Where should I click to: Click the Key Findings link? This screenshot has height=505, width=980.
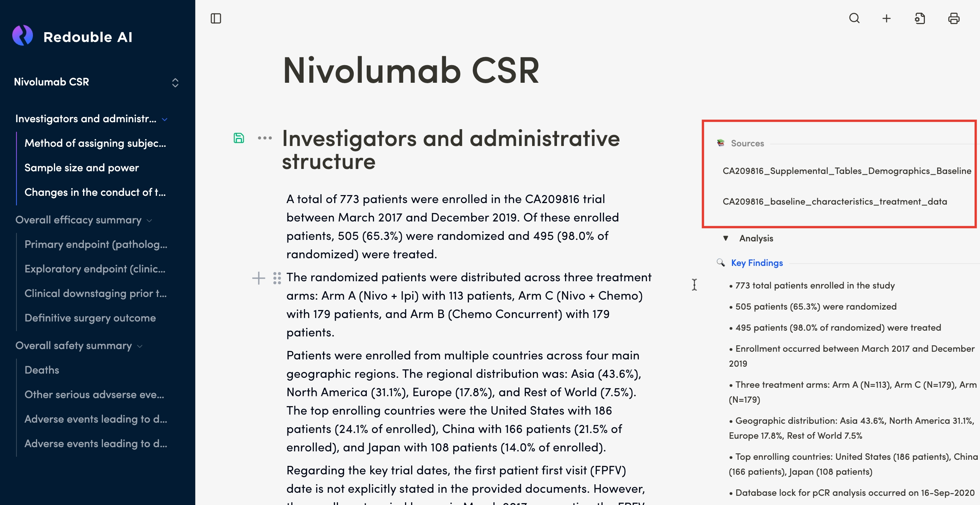click(x=757, y=263)
